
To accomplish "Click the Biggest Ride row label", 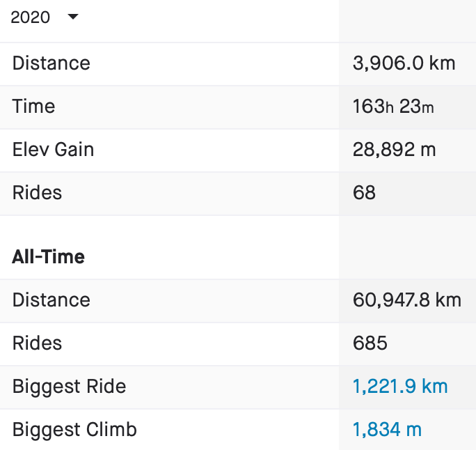I will (x=70, y=387).
